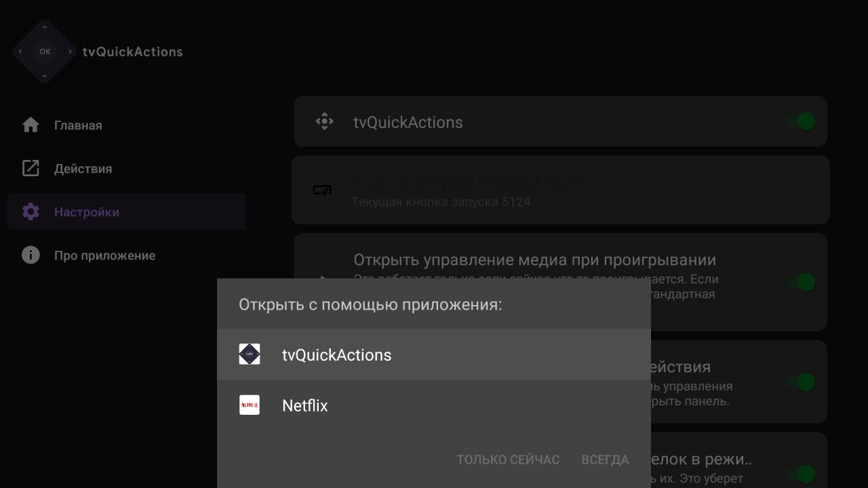Click Открыть с помощью приложения dialog title
Image resolution: width=868 pixels, height=488 pixels.
[x=370, y=304]
